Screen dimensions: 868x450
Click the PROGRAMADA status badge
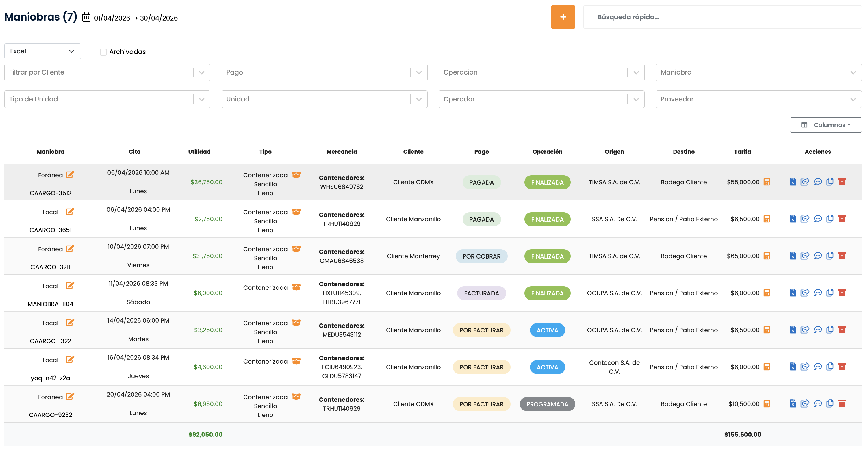pyautogui.click(x=547, y=404)
